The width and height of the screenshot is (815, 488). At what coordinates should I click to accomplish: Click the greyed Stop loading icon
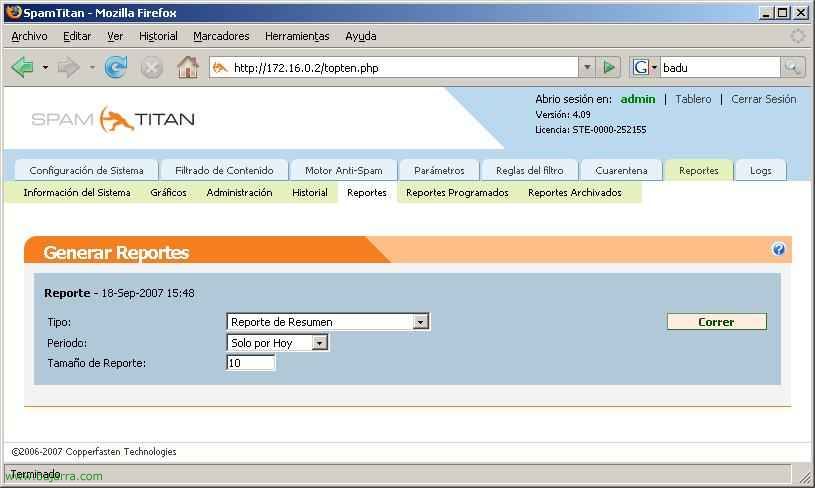[x=151, y=68]
